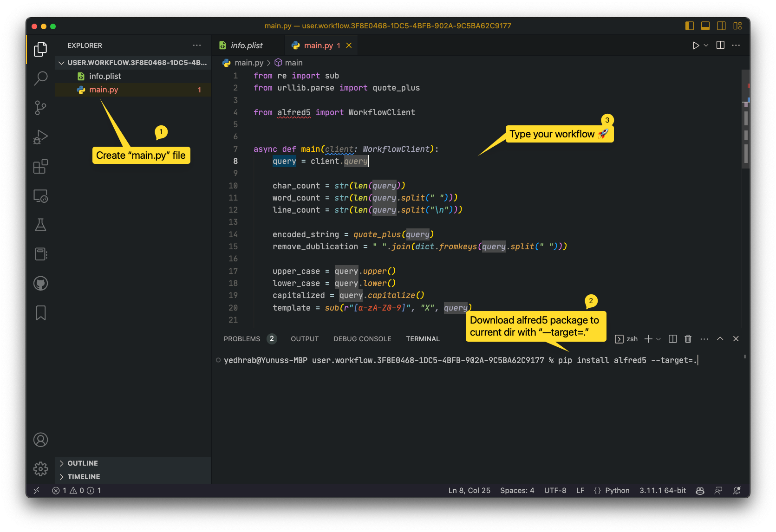776x532 pixels.
Task: Run the Python file with play button
Action: click(696, 45)
